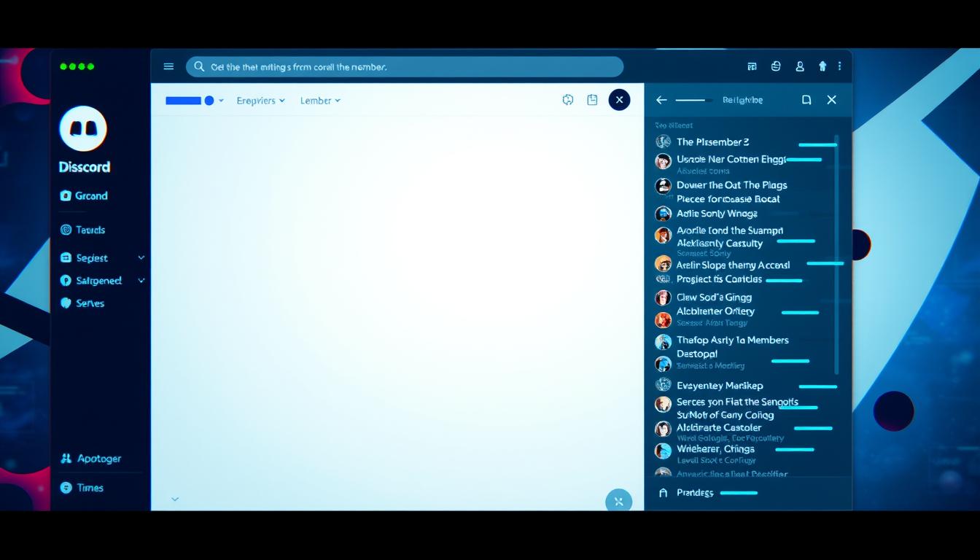
Task: Open the Lember dropdown
Action: point(320,101)
